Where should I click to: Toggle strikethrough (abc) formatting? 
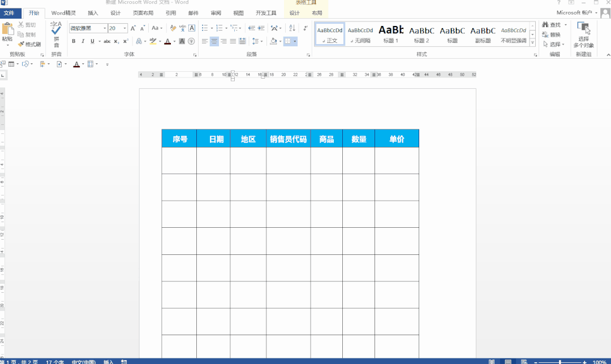pyautogui.click(x=107, y=41)
